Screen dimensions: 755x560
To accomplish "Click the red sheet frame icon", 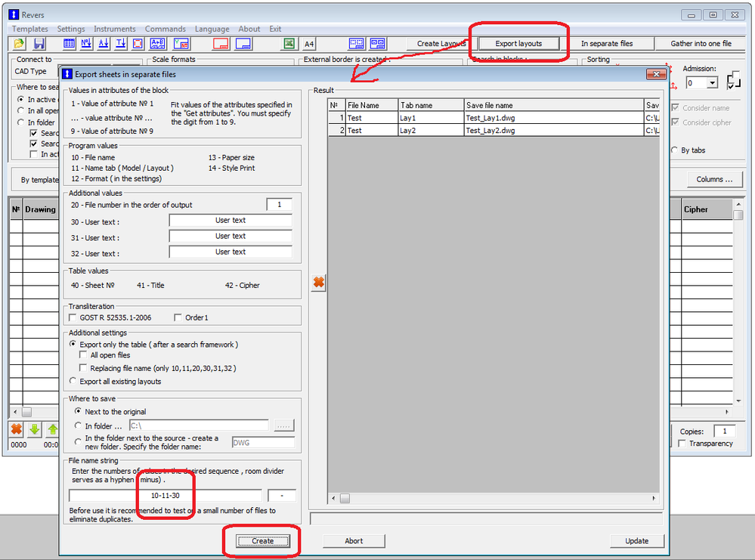I will tap(221, 44).
